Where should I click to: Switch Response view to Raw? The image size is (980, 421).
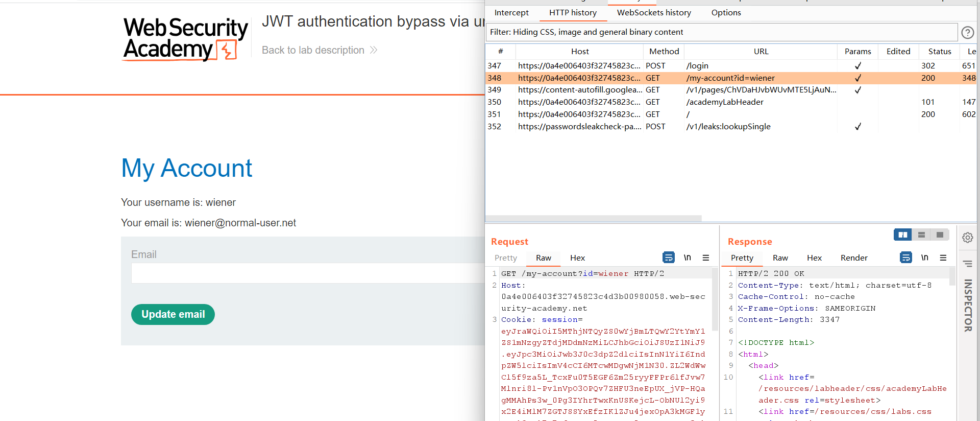point(780,258)
